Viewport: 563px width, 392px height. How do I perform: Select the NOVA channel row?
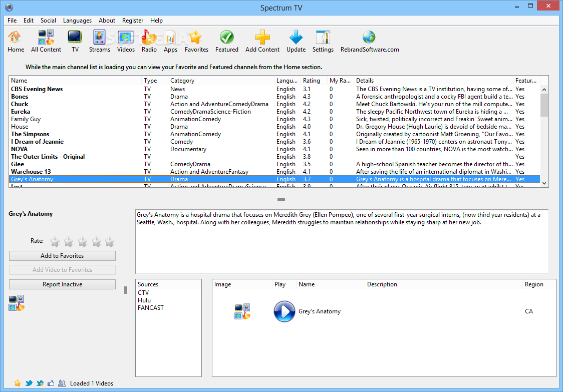[274, 149]
